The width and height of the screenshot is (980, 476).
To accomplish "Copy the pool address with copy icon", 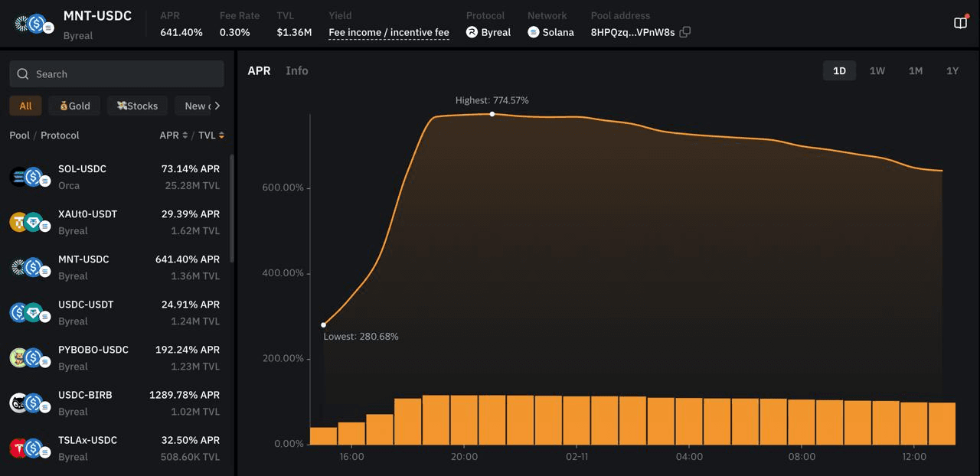I will [685, 32].
